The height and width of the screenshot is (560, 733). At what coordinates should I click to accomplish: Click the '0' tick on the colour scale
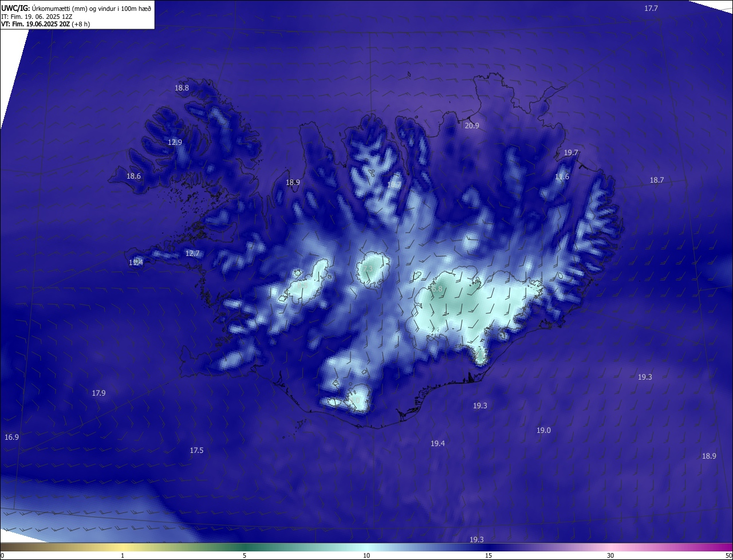(2, 556)
